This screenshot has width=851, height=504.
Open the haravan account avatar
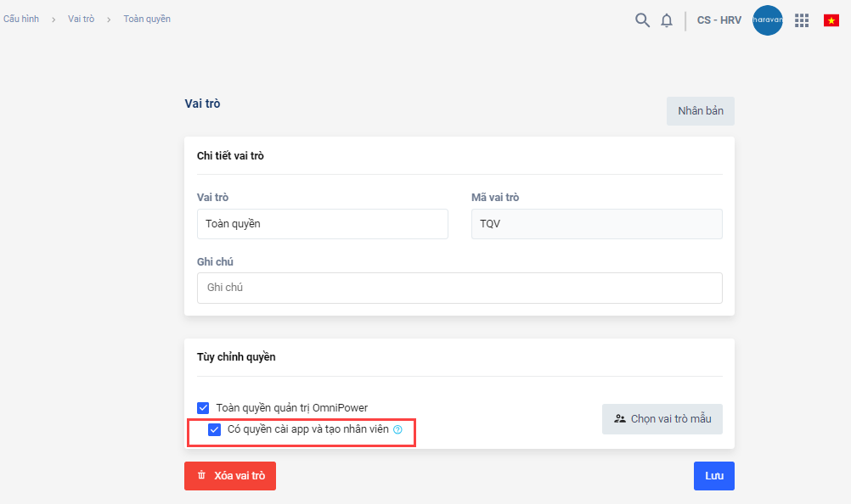tap(768, 20)
